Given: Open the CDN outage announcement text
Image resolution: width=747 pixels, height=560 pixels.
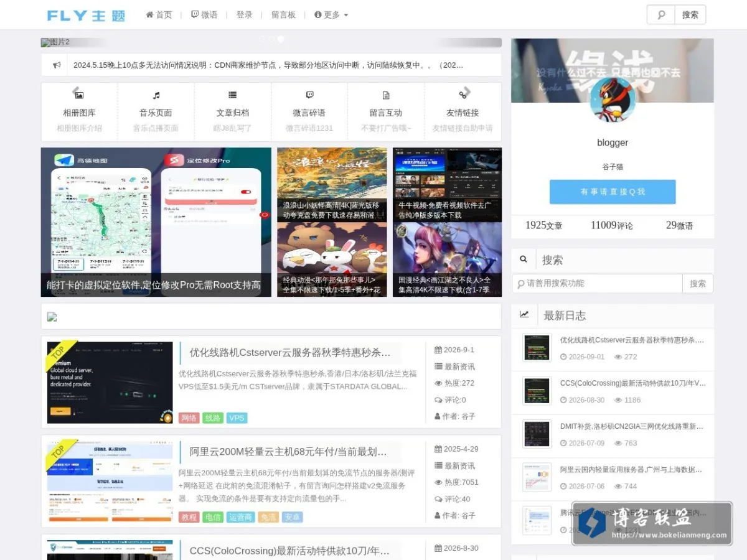Looking at the screenshot, I should coord(268,65).
